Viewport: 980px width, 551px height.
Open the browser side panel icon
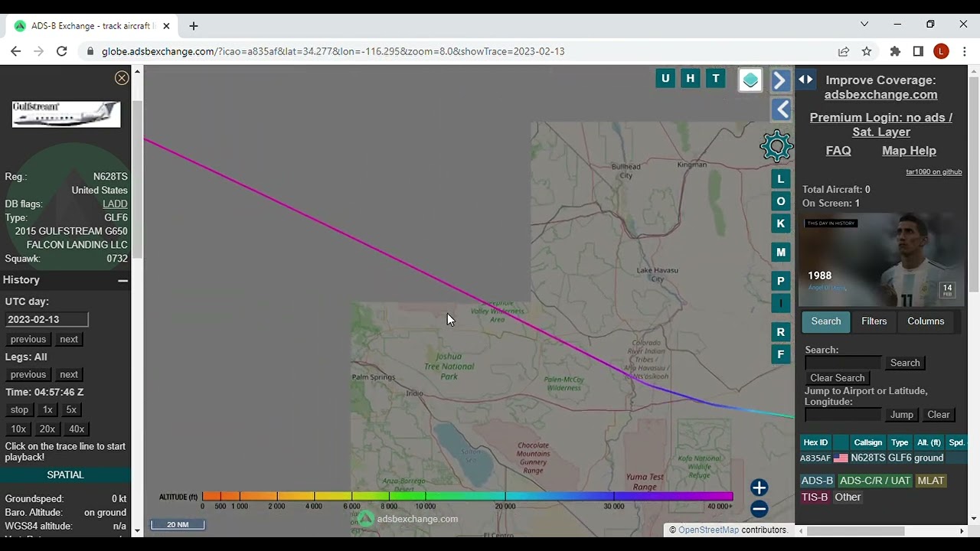pos(918,51)
